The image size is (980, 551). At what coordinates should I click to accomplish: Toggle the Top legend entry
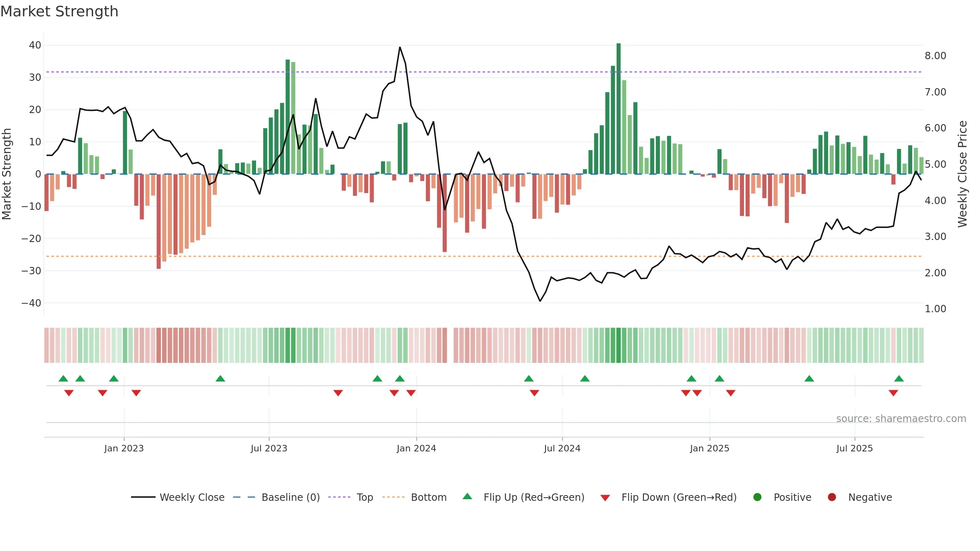(x=351, y=497)
